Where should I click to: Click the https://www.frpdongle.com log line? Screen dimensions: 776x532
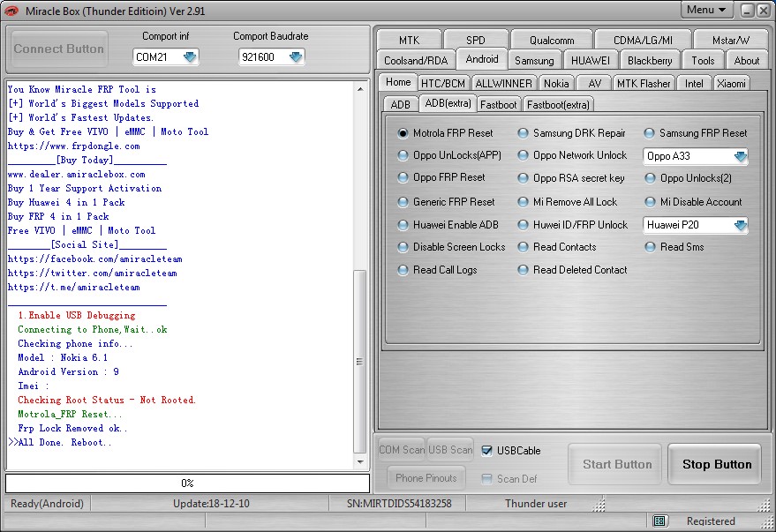(x=74, y=146)
